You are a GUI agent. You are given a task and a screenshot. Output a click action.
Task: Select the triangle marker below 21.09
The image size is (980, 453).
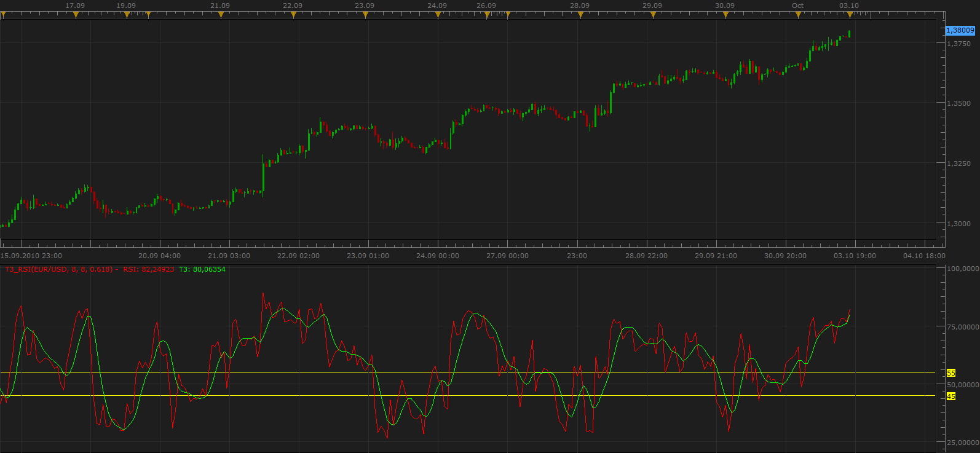[x=221, y=15]
